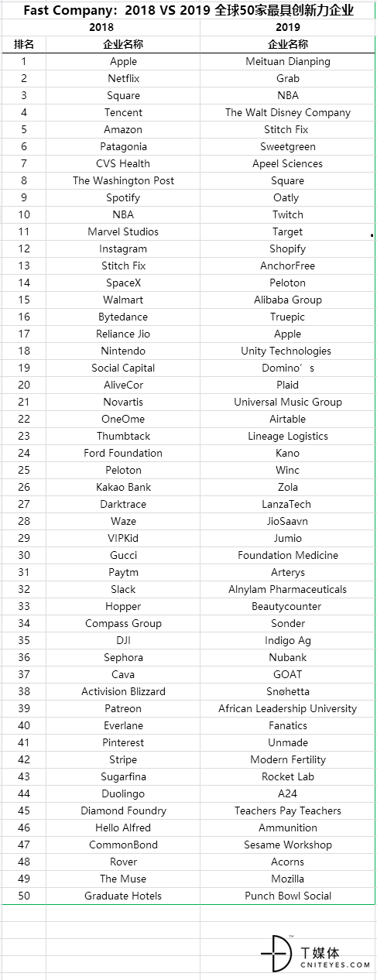Image resolution: width=377 pixels, height=980 pixels.
Task: Click the 2018 column header
Action: 101,27
